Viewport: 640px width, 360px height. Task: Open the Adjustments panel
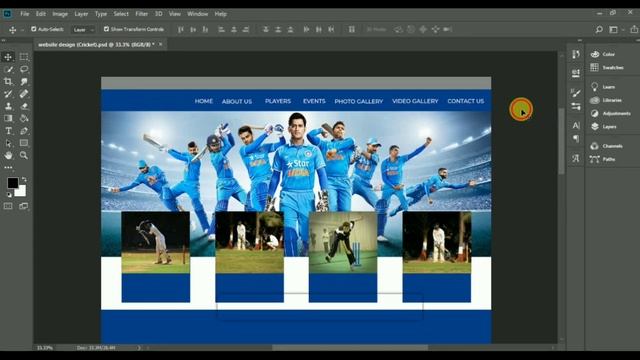coord(610,113)
